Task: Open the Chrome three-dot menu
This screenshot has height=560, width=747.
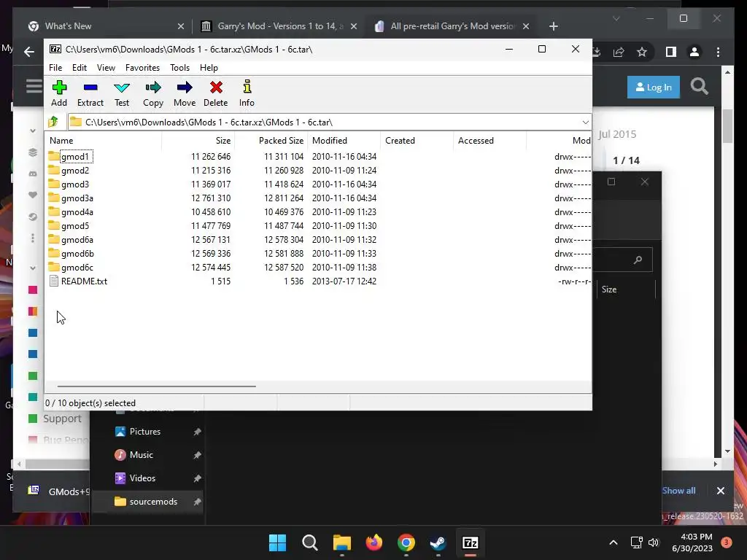Action: pos(718,52)
